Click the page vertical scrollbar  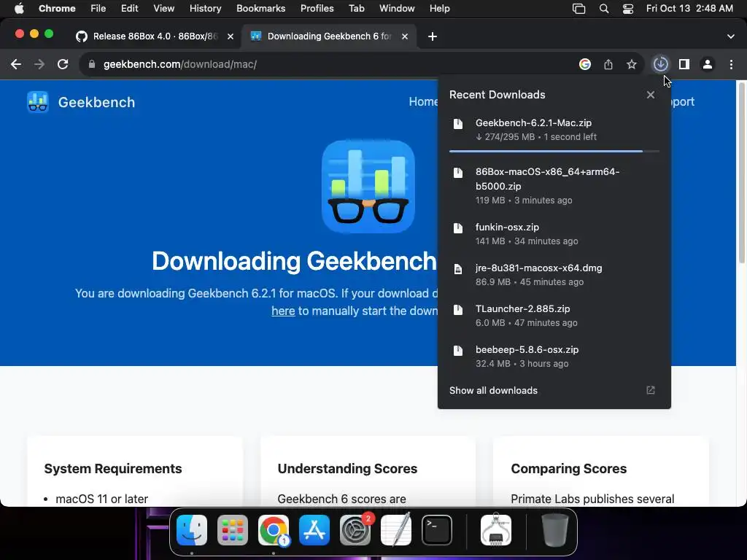tap(741, 172)
